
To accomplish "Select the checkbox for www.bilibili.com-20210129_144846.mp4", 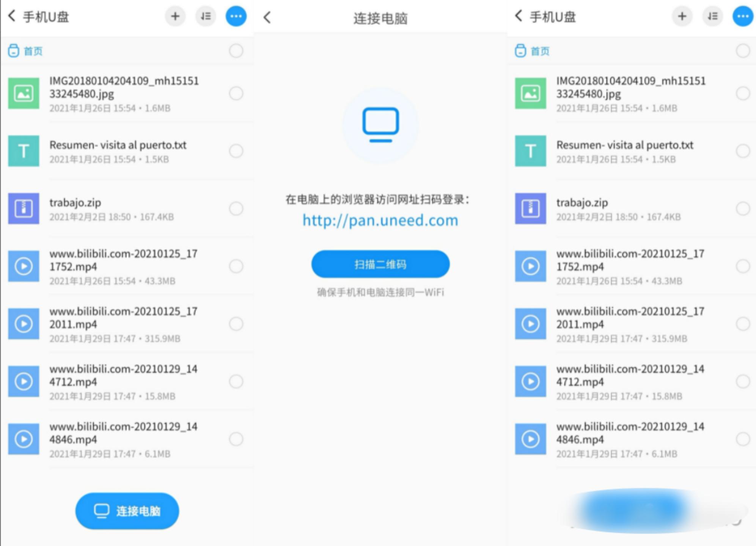I will click(236, 439).
